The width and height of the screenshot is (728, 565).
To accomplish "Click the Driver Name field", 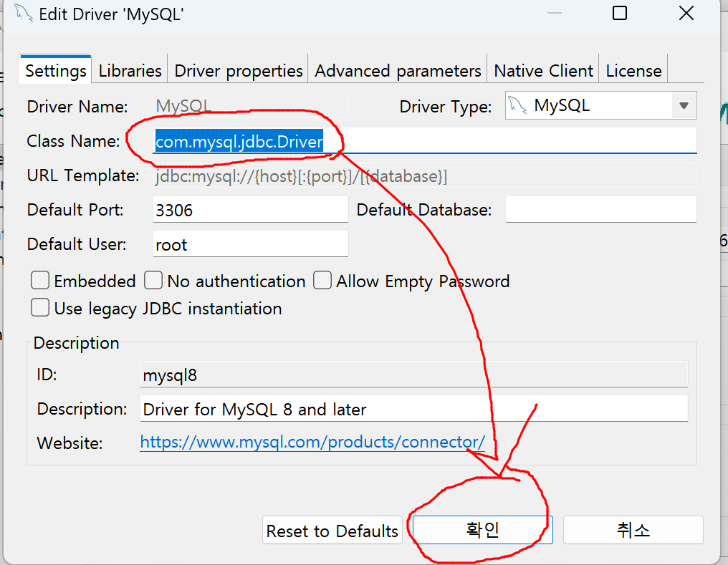I will click(x=250, y=106).
